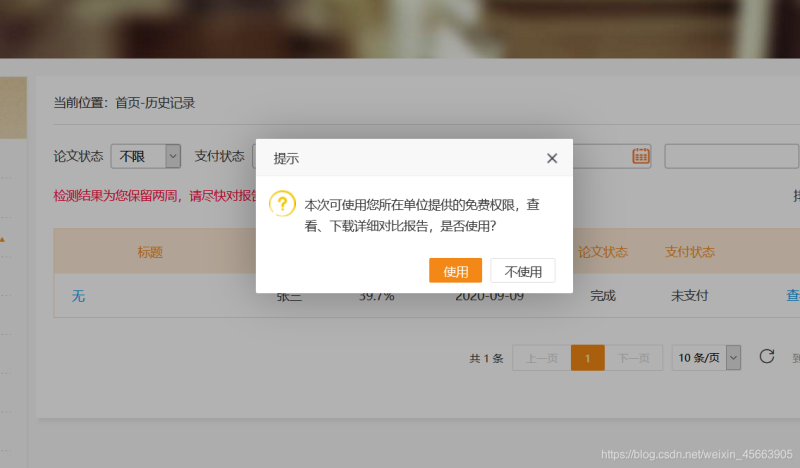Click the 不使用 button

pyautogui.click(x=523, y=270)
